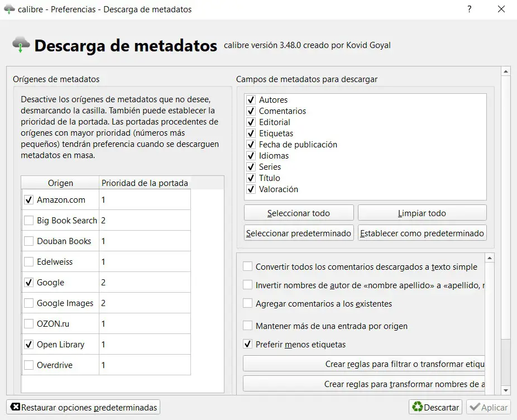Image resolution: width=517 pixels, height=420 pixels.
Task: Uncheck the Amazon.com source checkbox
Action: point(28,199)
